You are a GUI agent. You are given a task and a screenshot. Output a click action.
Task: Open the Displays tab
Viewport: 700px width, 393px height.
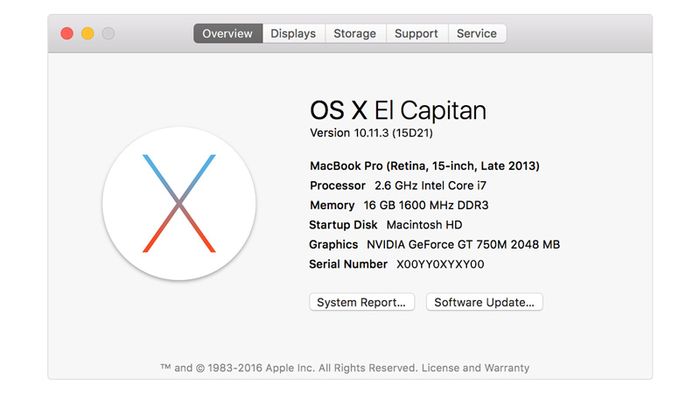293,33
